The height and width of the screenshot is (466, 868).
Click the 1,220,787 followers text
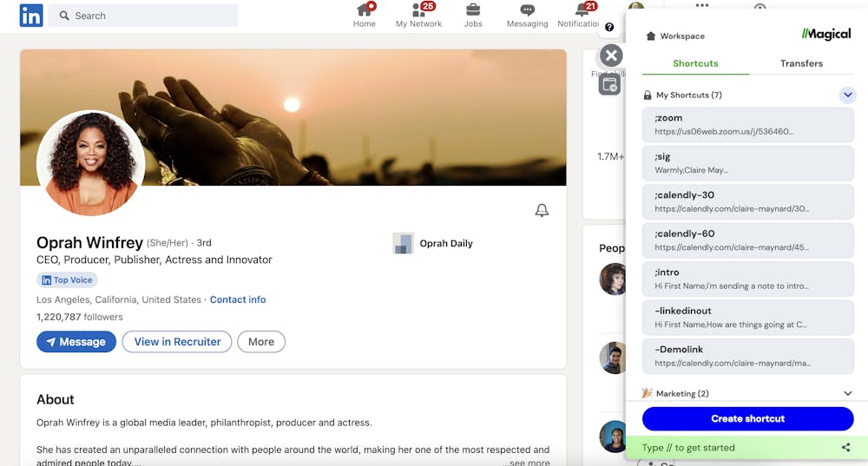pos(80,317)
